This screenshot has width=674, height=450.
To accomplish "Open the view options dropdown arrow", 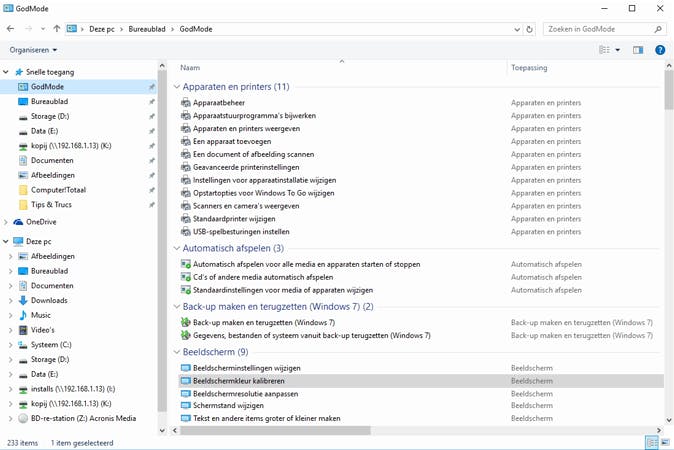I will (x=617, y=49).
